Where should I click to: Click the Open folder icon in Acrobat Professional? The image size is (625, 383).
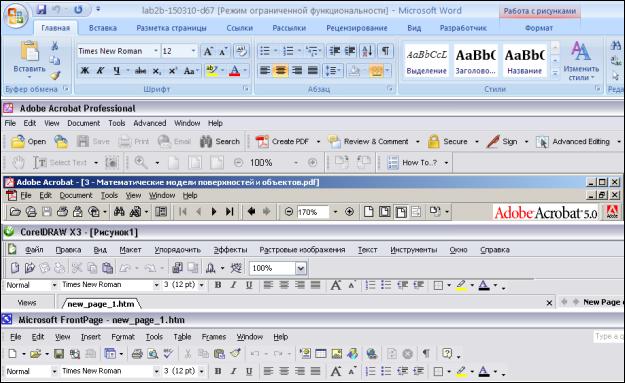click(x=28, y=141)
